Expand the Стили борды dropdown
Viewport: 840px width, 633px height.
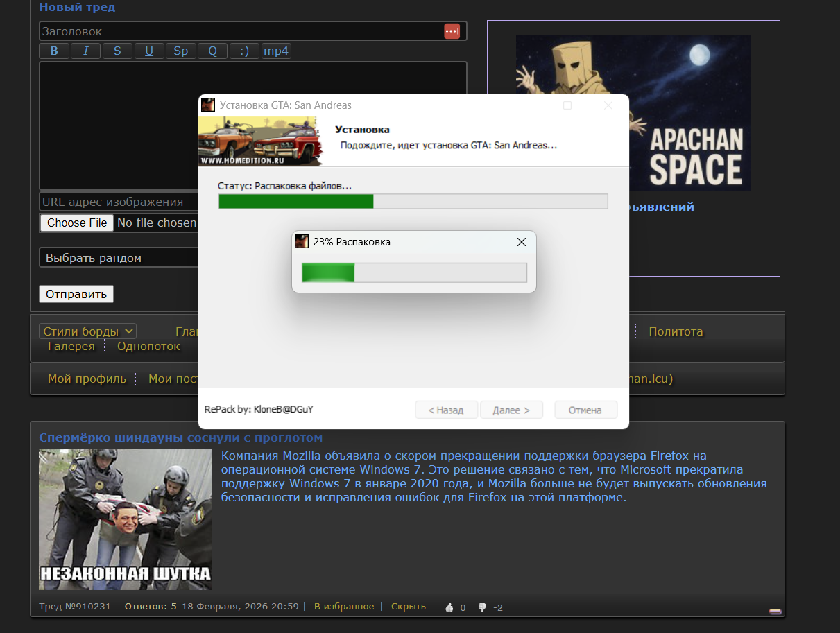(x=87, y=331)
